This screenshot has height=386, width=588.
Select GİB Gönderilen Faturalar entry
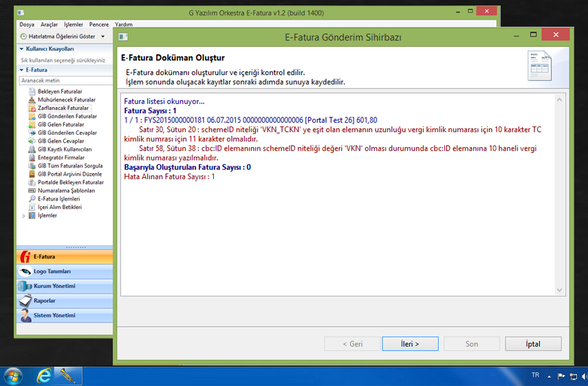[67, 116]
